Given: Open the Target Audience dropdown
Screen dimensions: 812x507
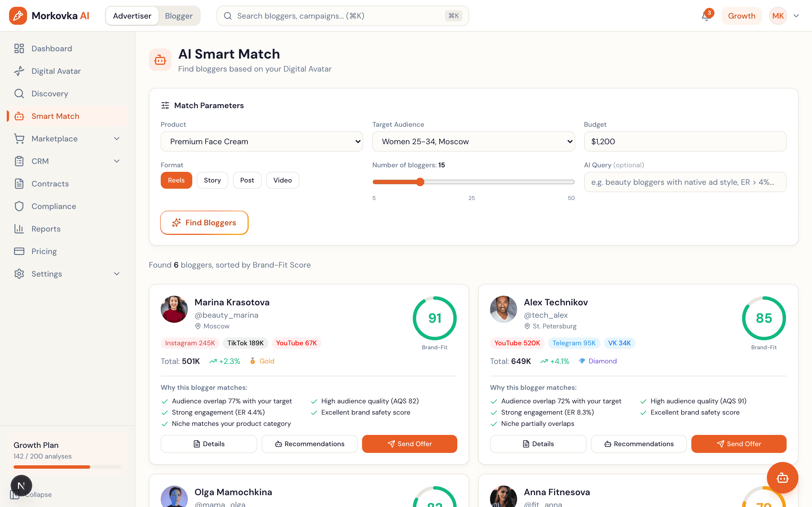Looking at the screenshot, I should point(473,141).
